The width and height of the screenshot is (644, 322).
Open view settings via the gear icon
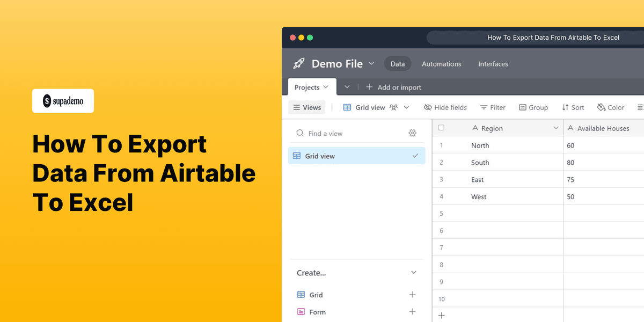coord(412,133)
